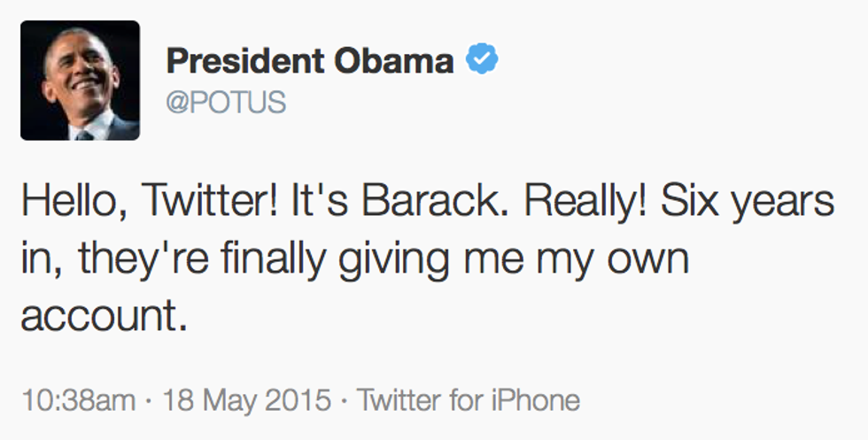This screenshot has width=868, height=440.
Task: Click the blue verified checkmark badge
Action: click(483, 60)
